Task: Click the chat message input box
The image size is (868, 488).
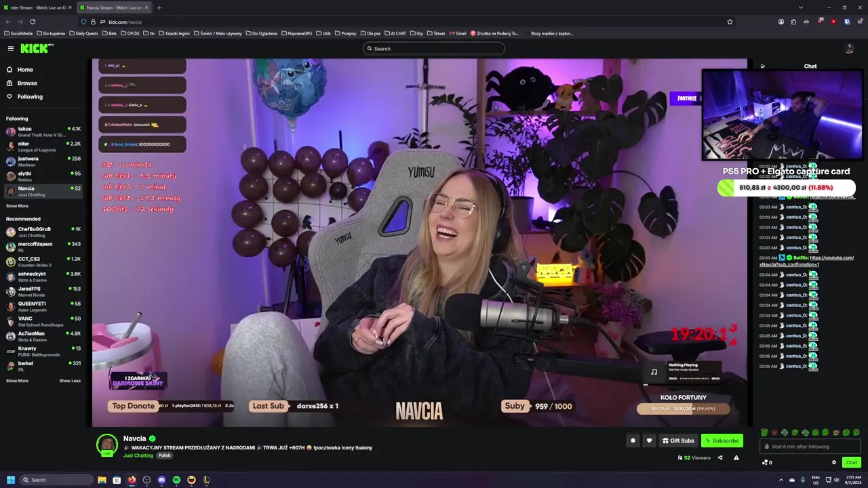Action: pyautogui.click(x=810, y=447)
